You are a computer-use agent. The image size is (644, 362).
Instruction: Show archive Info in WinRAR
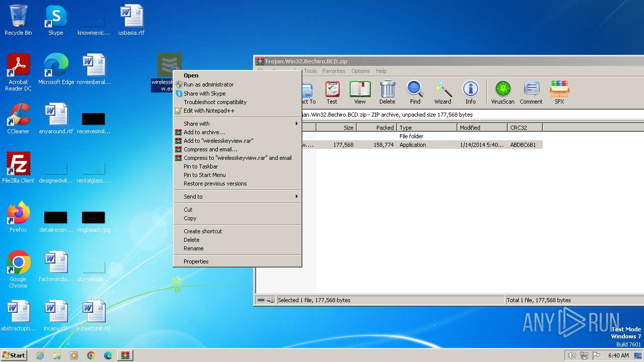pyautogui.click(x=470, y=93)
